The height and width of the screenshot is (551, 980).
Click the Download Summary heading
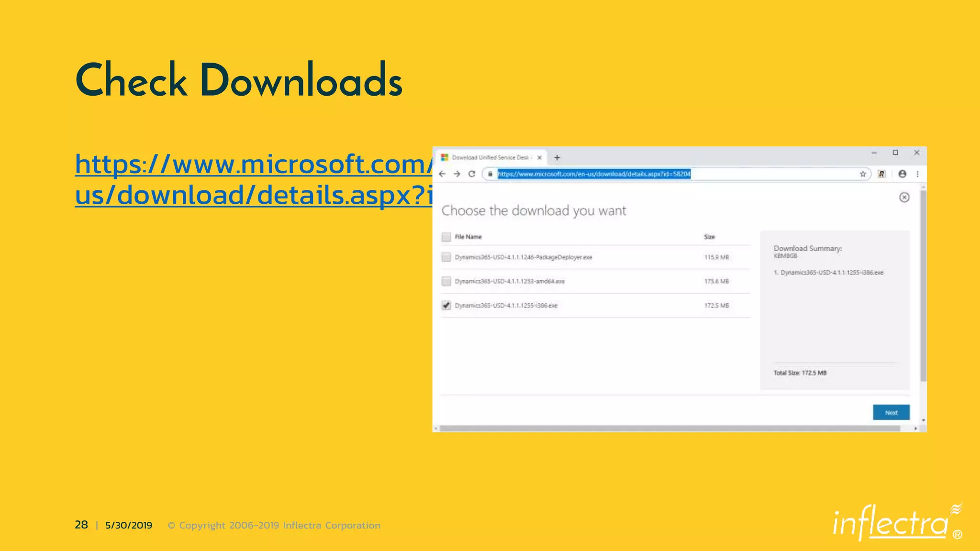tap(808, 248)
